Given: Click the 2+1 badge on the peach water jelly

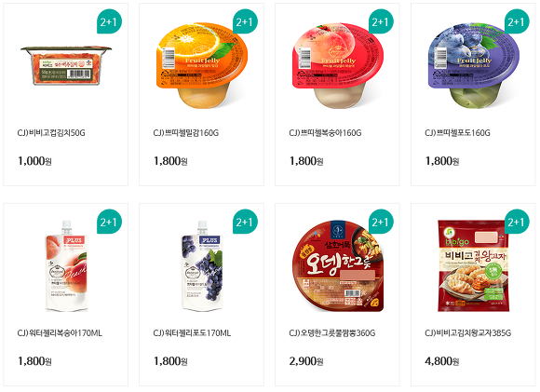Looking at the screenshot, I should [x=109, y=222].
